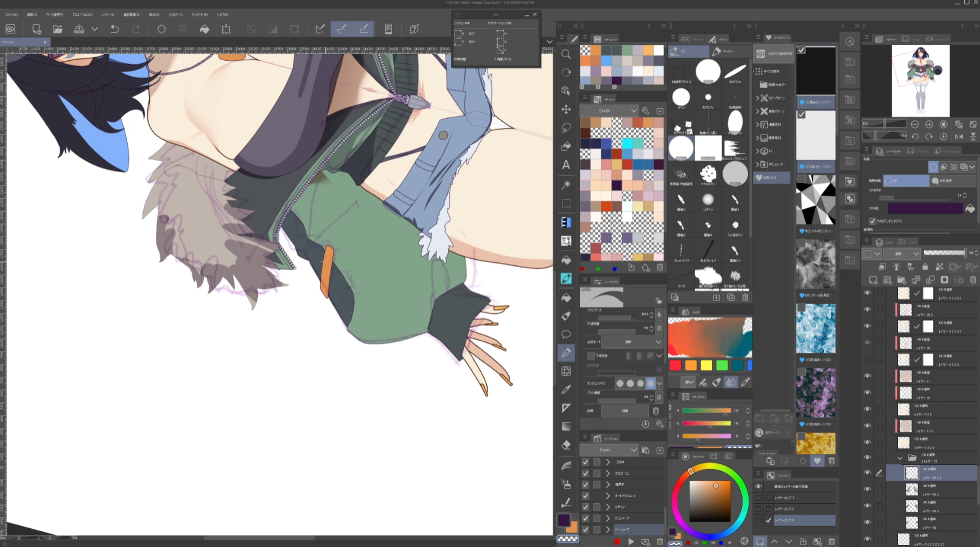Expand the 単色パターン material category

pos(757,111)
